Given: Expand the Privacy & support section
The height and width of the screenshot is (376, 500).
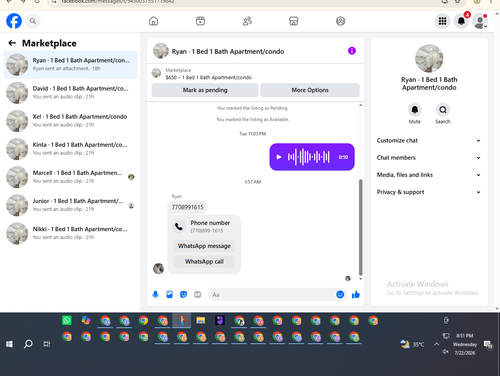Looking at the screenshot, I should [429, 192].
